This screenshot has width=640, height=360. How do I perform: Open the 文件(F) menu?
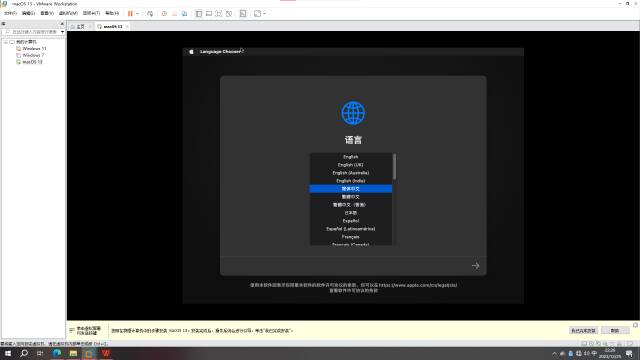(10, 13)
